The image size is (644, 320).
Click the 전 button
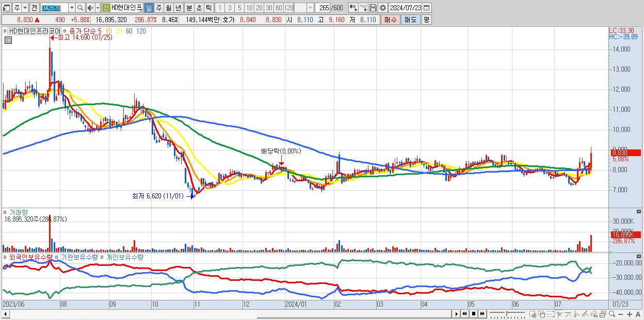[35, 8]
